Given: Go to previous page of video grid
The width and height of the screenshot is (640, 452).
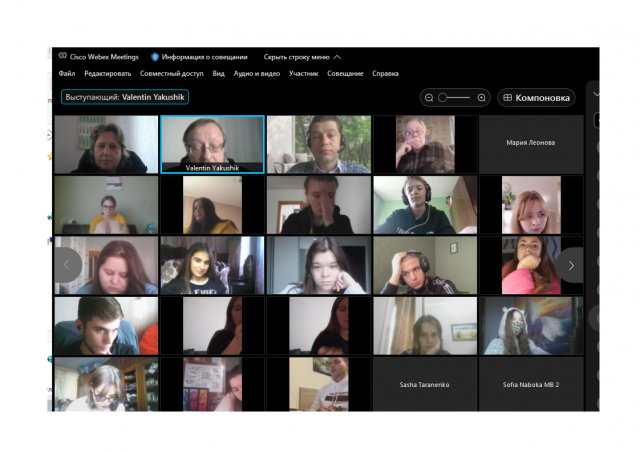Looking at the screenshot, I should 67,265.
